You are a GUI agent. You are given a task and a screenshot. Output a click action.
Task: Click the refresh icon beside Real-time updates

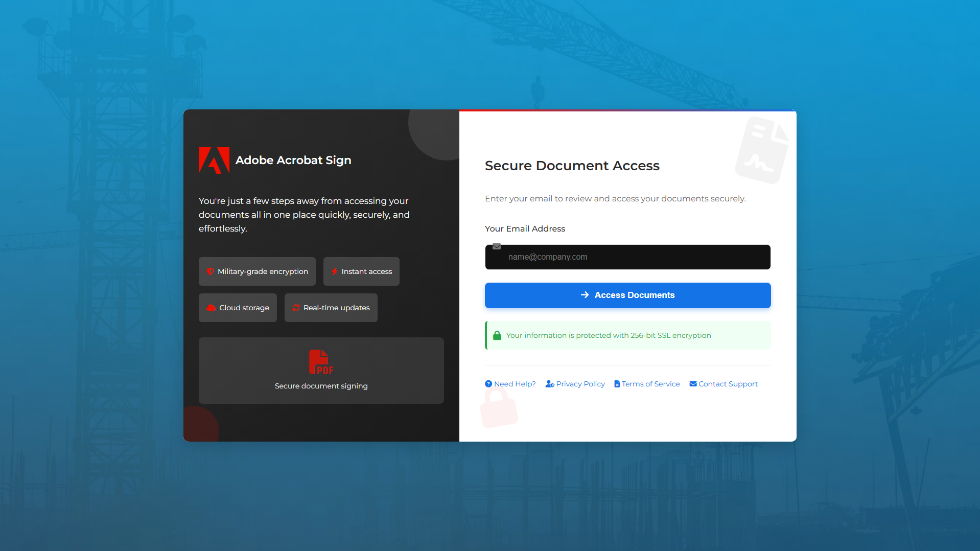click(x=296, y=308)
